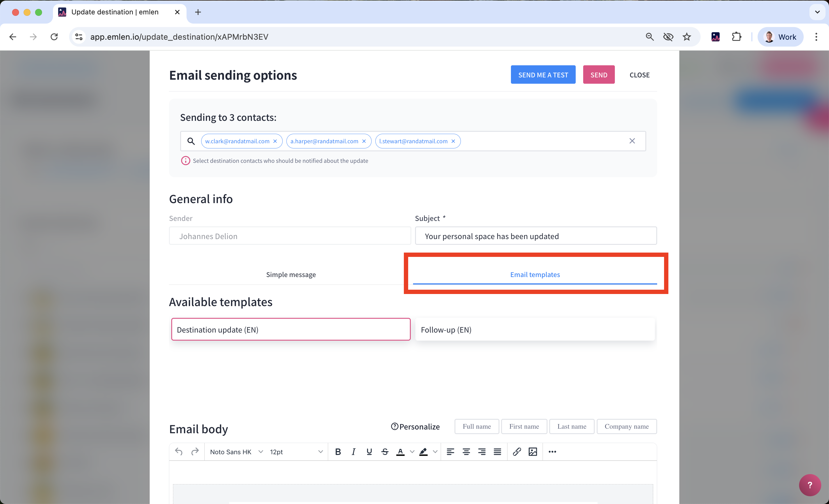Apply strikethrough to email text
The image size is (829, 504).
click(x=385, y=452)
